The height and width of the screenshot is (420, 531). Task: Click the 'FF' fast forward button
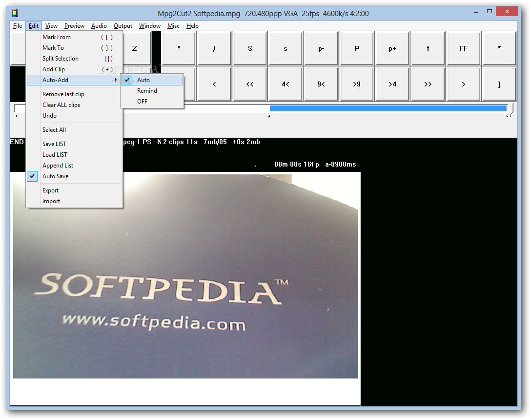(464, 48)
